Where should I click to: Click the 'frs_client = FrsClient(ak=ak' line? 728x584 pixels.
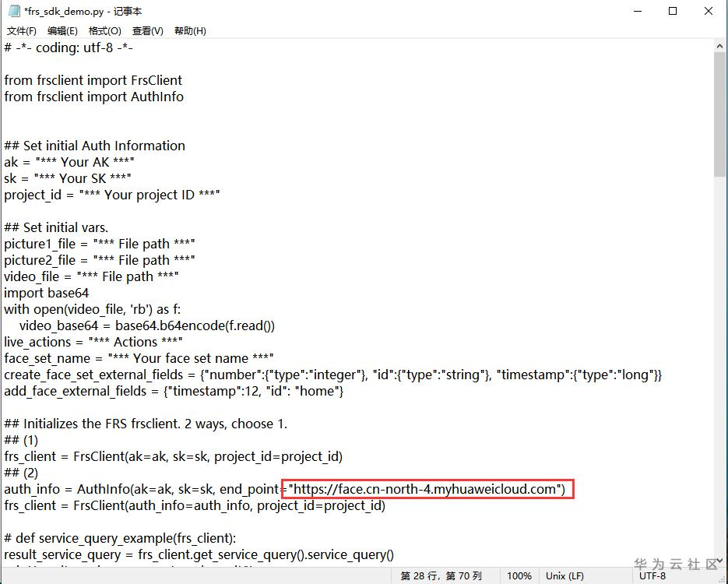173,457
